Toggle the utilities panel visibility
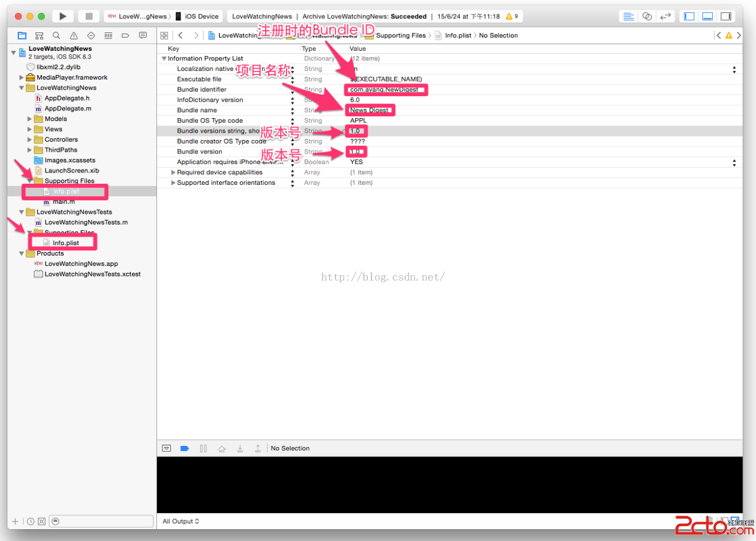 click(x=726, y=16)
